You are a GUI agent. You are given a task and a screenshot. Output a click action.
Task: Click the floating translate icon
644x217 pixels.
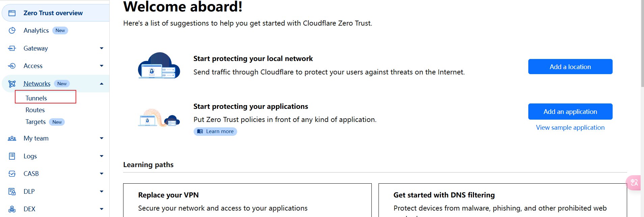[634, 183]
